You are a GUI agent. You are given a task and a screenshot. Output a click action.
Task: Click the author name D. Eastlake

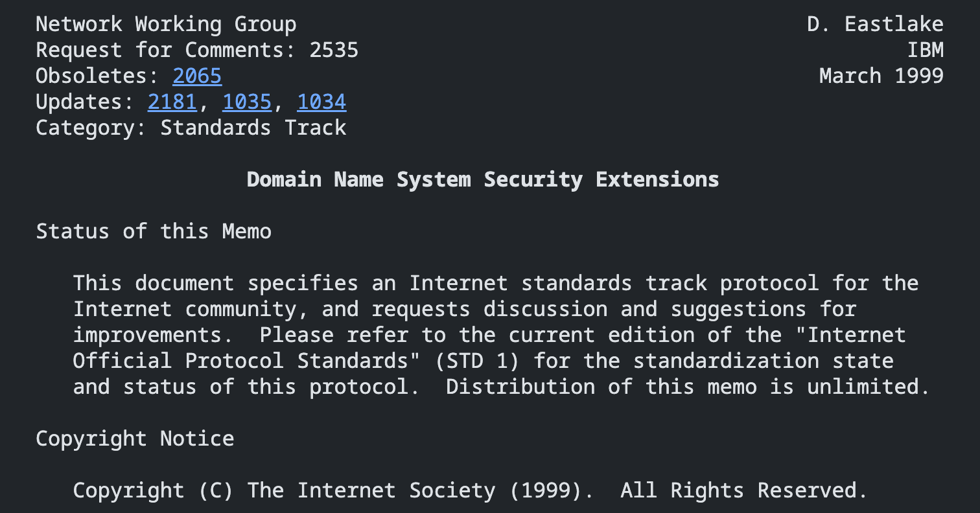tap(875, 24)
